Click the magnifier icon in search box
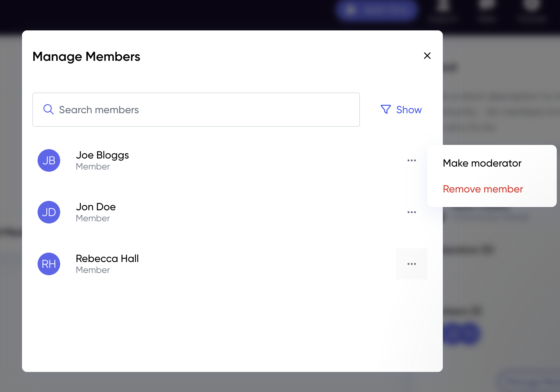 (x=48, y=109)
